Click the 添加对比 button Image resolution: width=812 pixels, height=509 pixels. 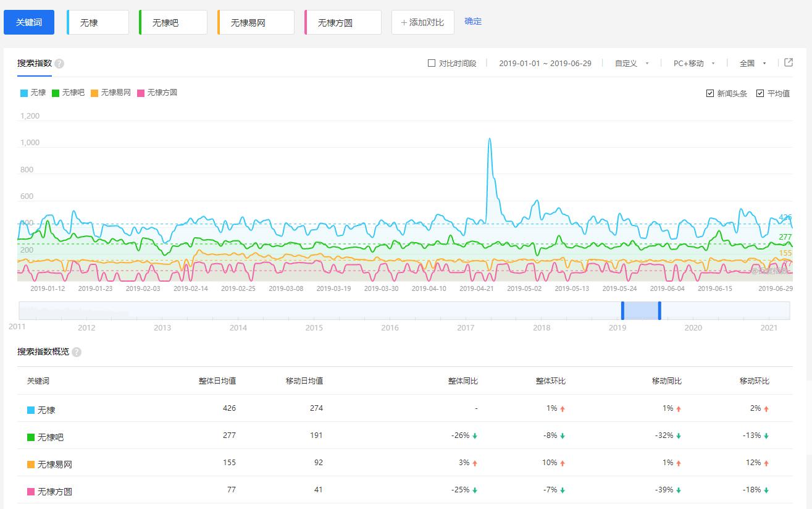tap(422, 22)
